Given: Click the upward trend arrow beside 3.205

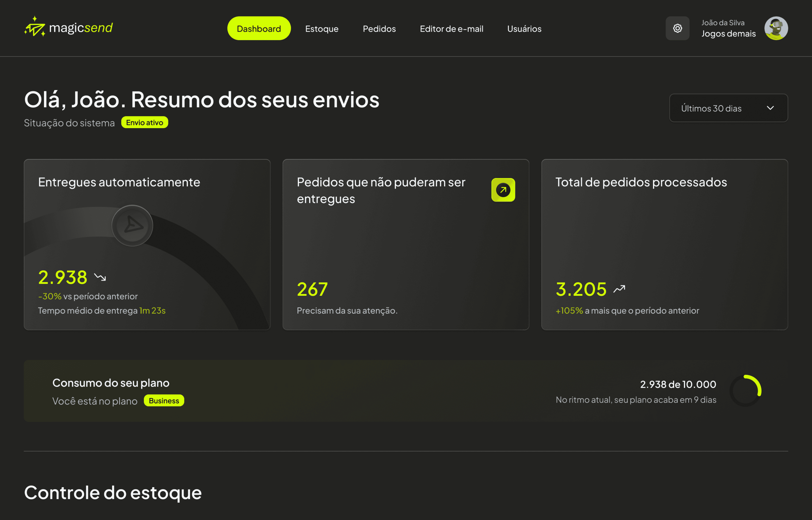Looking at the screenshot, I should click(x=619, y=289).
